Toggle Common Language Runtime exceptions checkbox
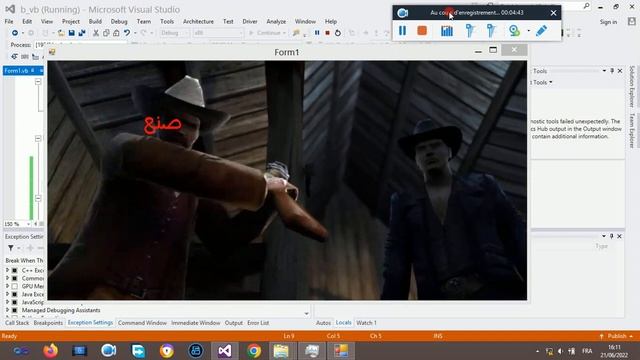 coord(15,278)
